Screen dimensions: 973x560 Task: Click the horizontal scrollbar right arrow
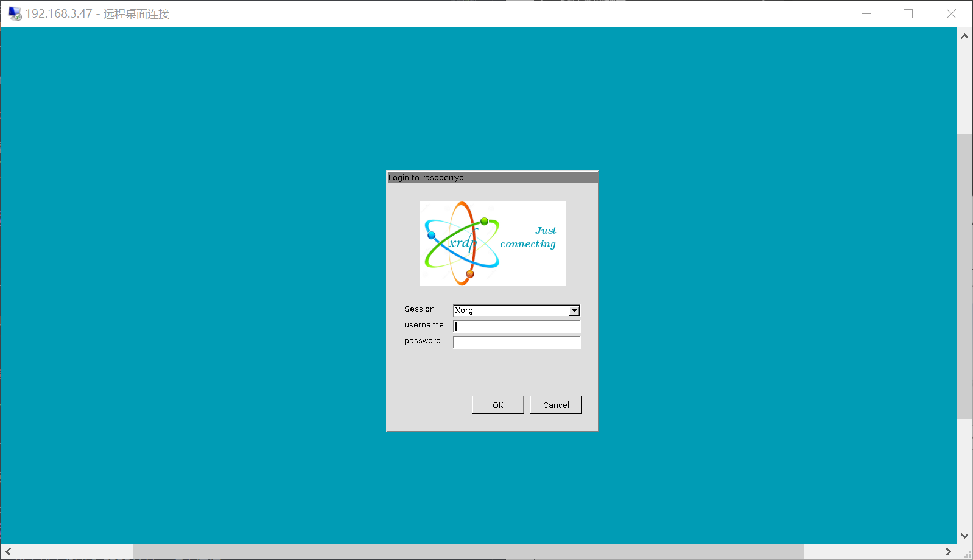click(948, 551)
